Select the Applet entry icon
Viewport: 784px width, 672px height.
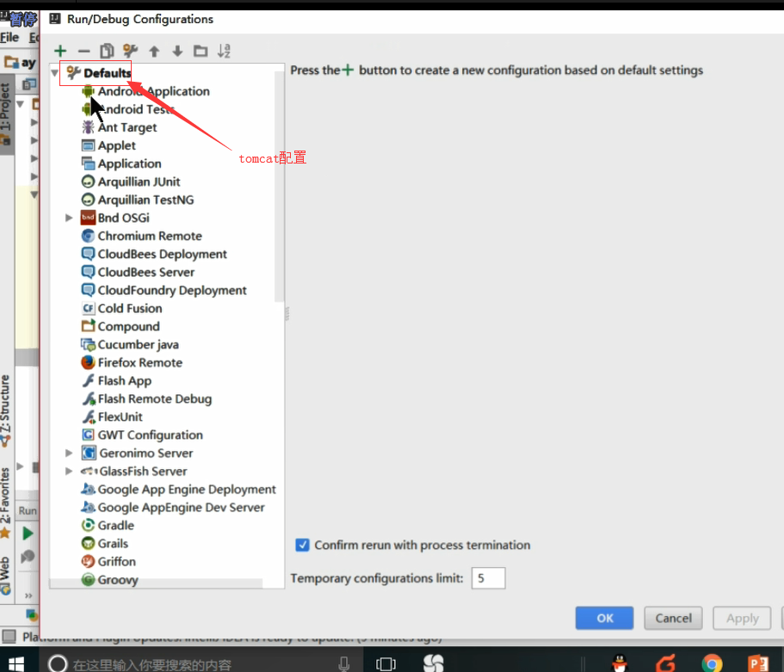tap(88, 145)
